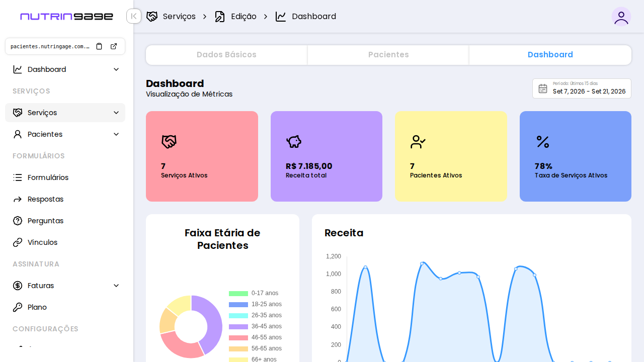Click the 78% active services rate value
The height and width of the screenshot is (362, 644).
pos(543,166)
